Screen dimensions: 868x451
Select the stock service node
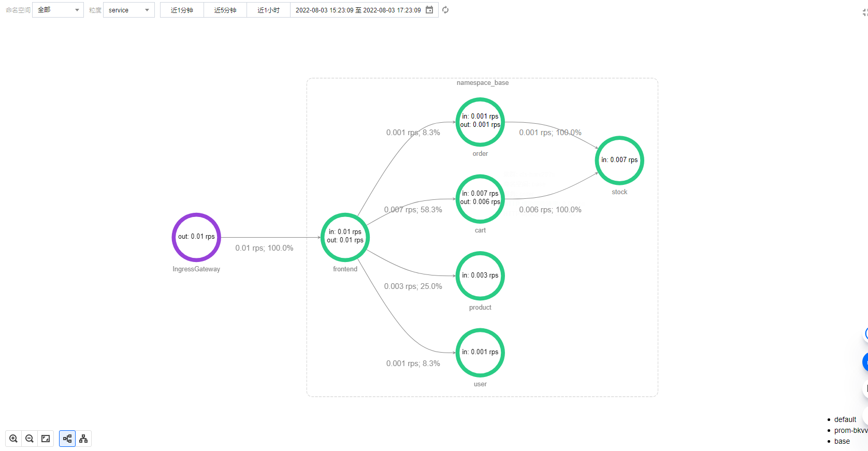click(619, 161)
